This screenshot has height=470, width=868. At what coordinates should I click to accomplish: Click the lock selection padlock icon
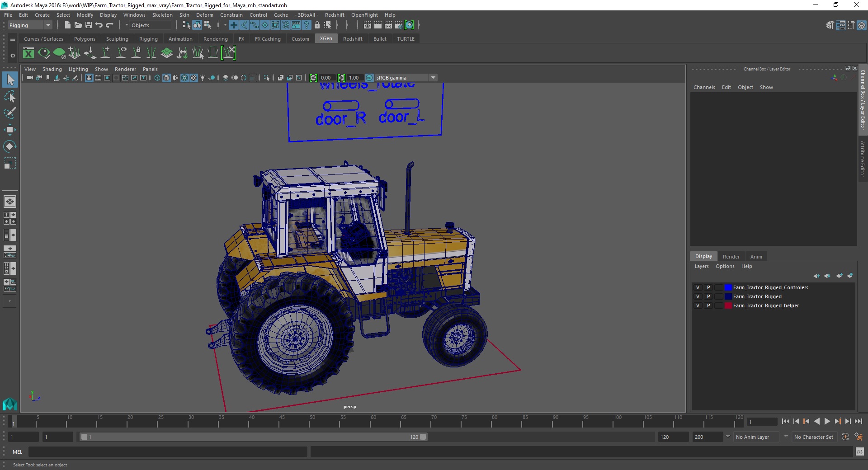tap(317, 25)
